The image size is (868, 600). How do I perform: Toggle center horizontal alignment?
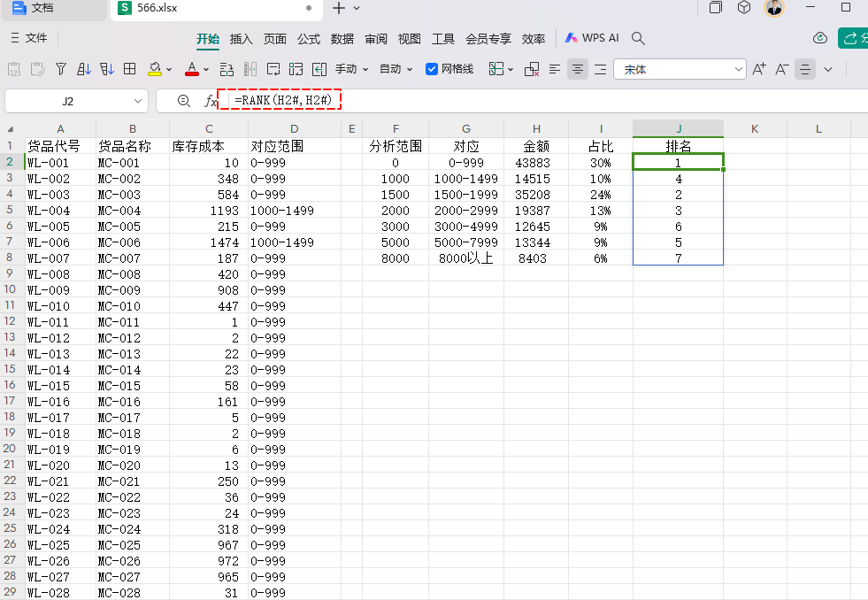tap(578, 69)
